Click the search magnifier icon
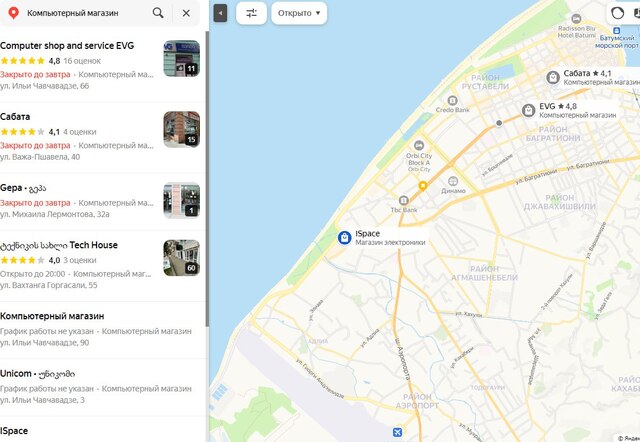 pyautogui.click(x=158, y=13)
